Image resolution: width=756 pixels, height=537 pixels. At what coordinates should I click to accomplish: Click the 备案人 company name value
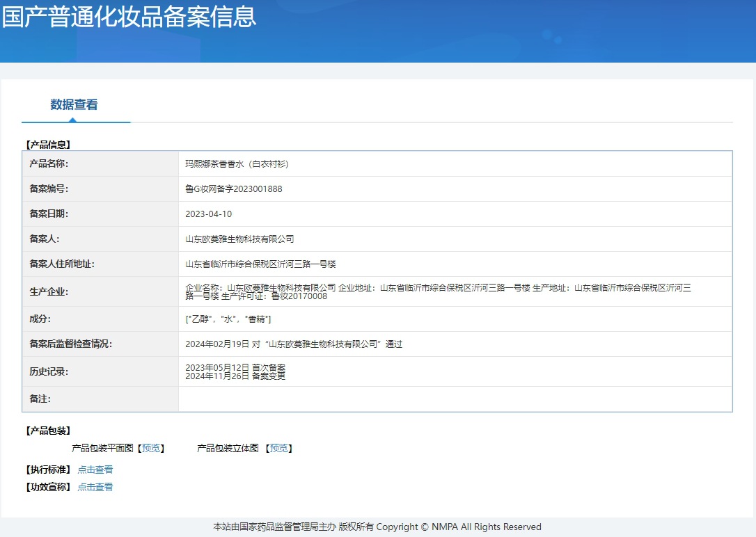239,239
